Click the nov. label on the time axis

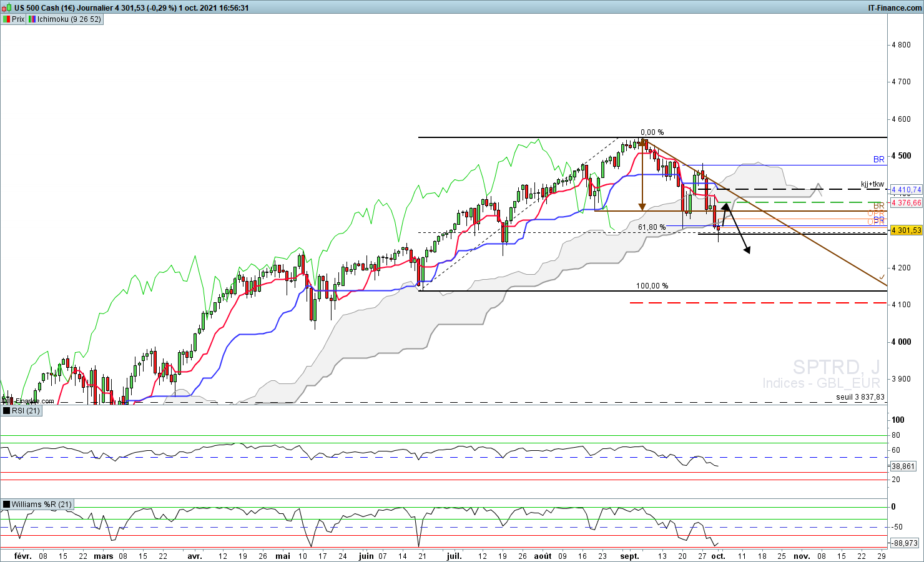tap(802, 556)
